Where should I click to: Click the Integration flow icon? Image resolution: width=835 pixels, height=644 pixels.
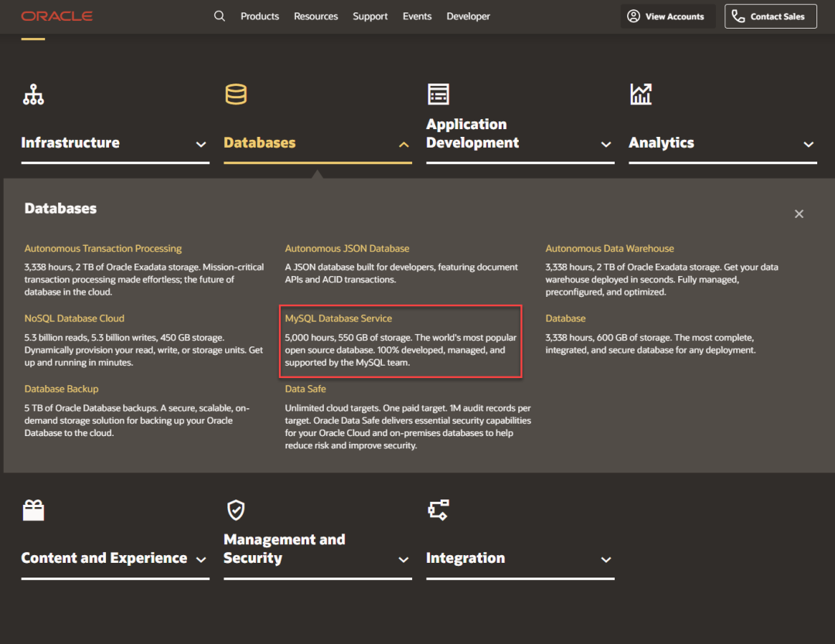438,509
